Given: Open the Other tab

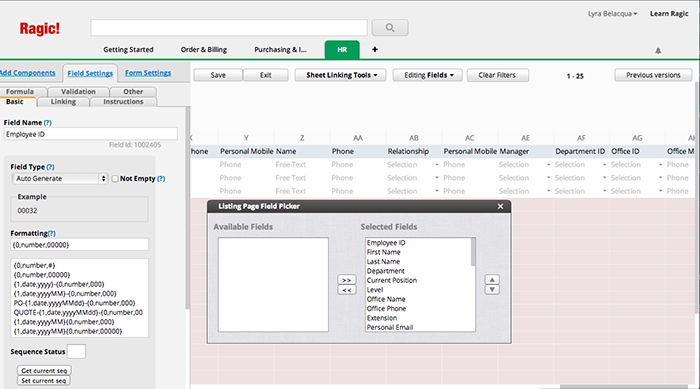Looking at the screenshot, I should (133, 92).
